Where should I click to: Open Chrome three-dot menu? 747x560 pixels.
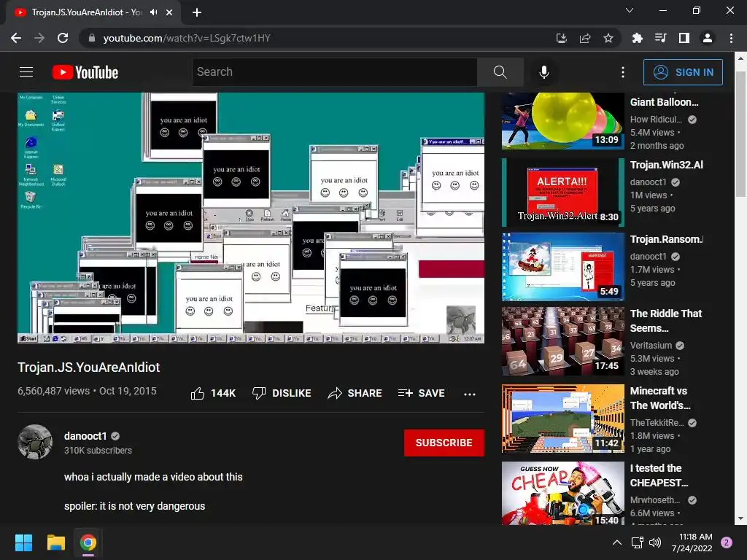[x=731, y=38]
